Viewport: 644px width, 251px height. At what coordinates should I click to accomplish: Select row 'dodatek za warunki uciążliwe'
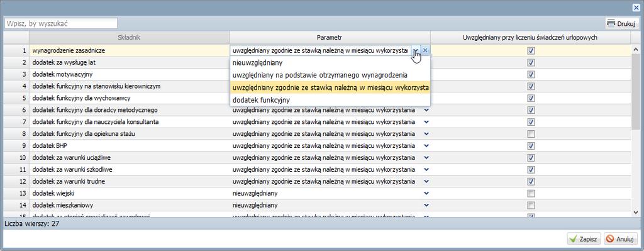tap(318, 158)
